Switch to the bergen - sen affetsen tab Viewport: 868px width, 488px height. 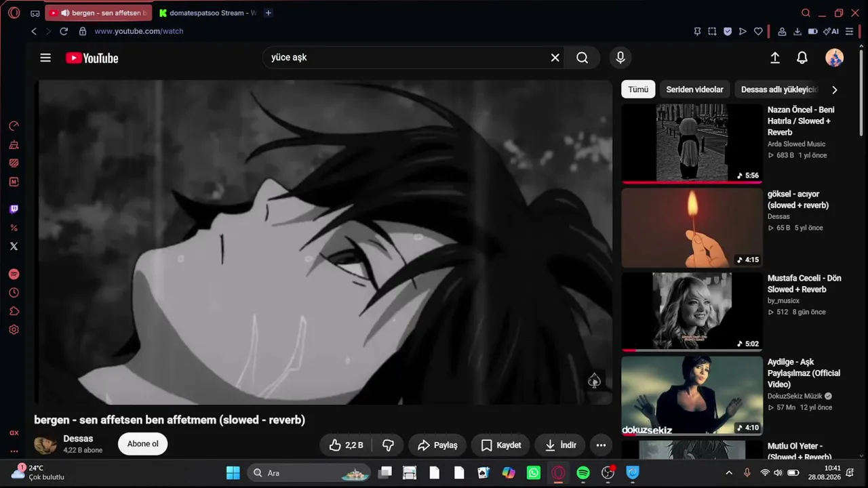click(99, 13)
